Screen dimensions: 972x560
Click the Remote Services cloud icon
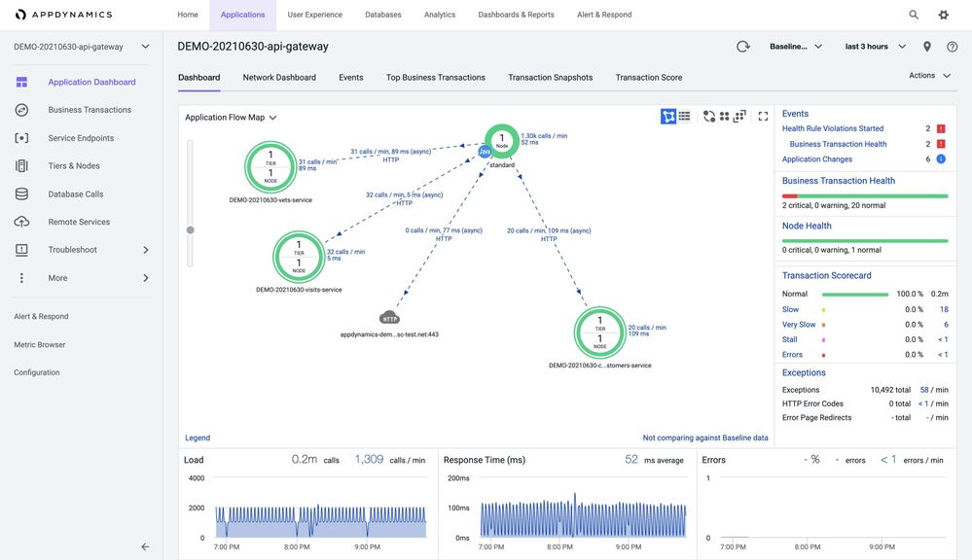point(21,222)
